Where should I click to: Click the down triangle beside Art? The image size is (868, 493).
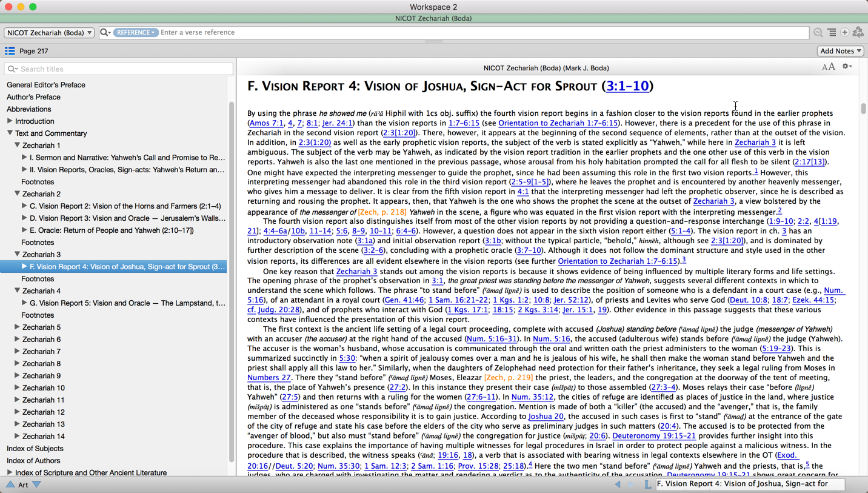point(36,485)
